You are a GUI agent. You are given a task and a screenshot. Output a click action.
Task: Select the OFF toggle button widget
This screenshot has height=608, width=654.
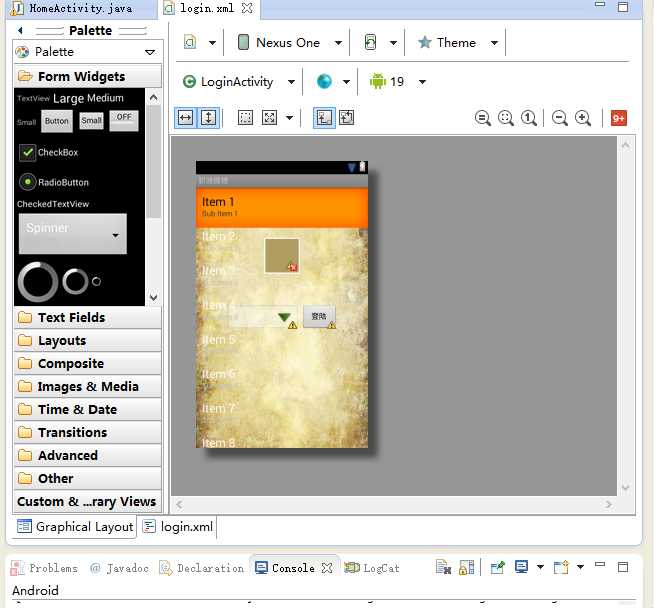(x=124, y=121)
